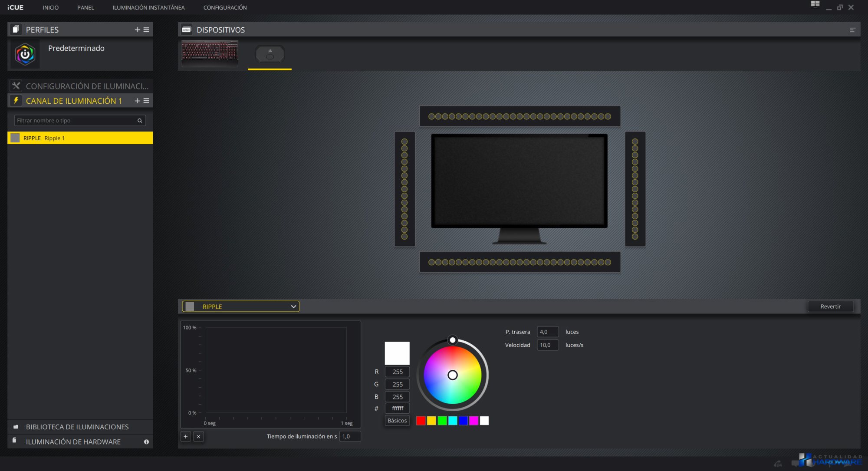Click the Básicos color preset button
This screenshot has width=868, height=471.
(397, 421)
